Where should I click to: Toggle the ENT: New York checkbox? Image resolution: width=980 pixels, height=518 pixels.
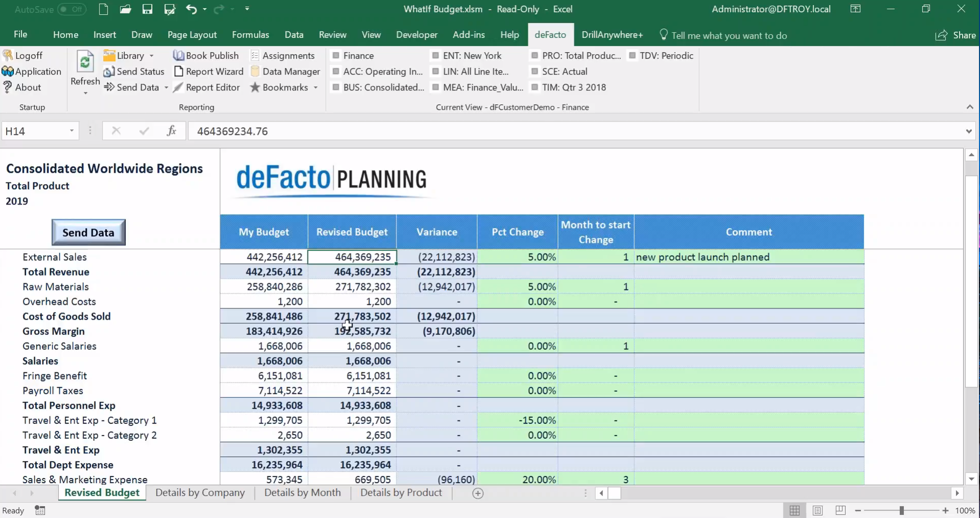(x=436, y=55)
